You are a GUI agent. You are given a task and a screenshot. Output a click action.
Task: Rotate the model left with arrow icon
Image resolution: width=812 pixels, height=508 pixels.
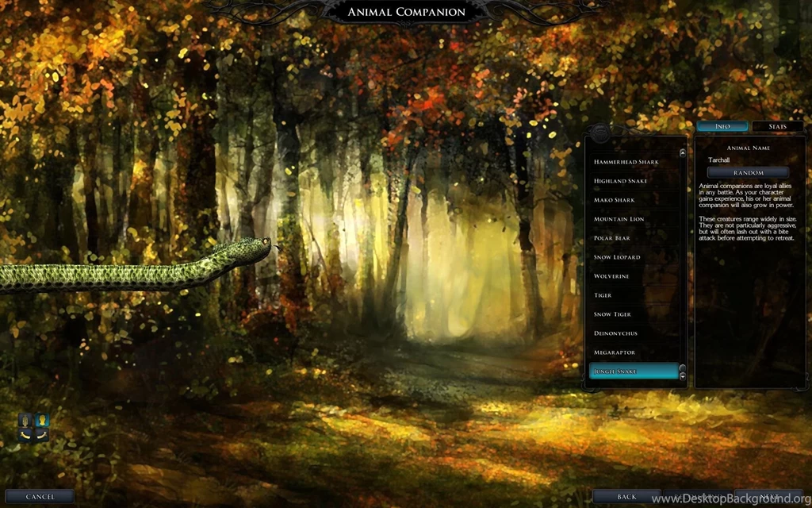pos(25,435)
